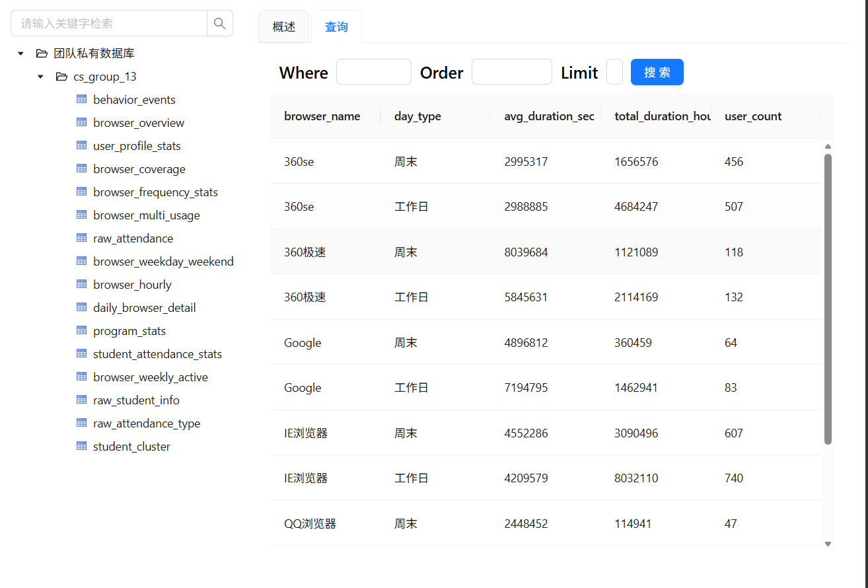Viewport: 868px width, 588px height.
Task: Click table icon beside browser_weekly_active
Action: [x=82, y=377]
